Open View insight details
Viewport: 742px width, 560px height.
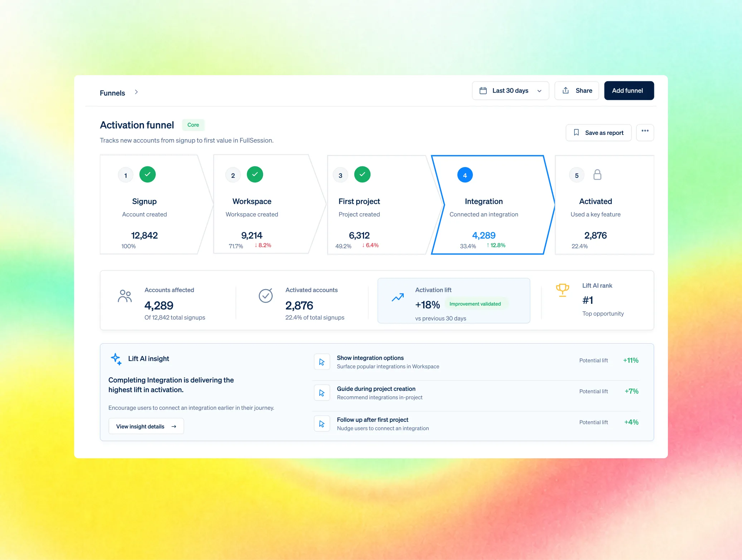click(146, 426)
